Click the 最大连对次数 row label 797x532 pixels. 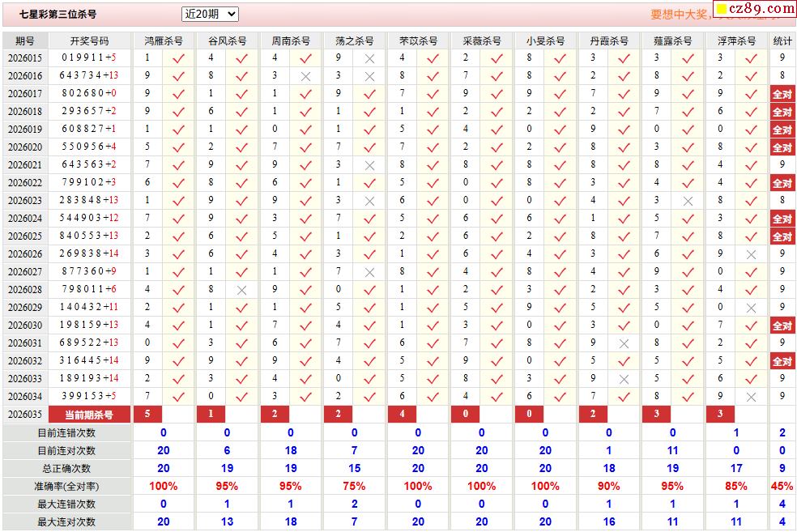[x=67, y=521]
